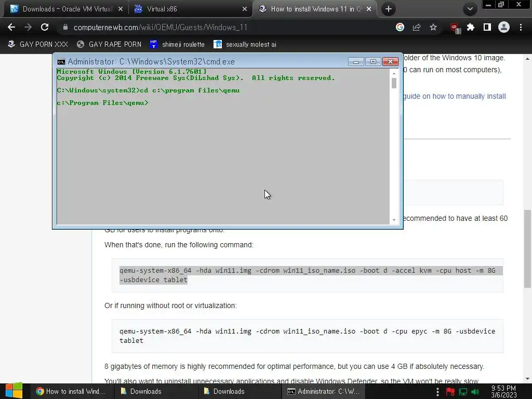532x399 pixels.
Task: Minimize the cmd.exe window
Action: tap(356, 62)
